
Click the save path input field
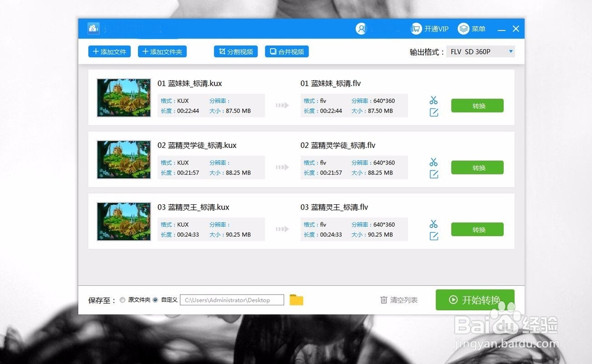click(x=231, y=299)
